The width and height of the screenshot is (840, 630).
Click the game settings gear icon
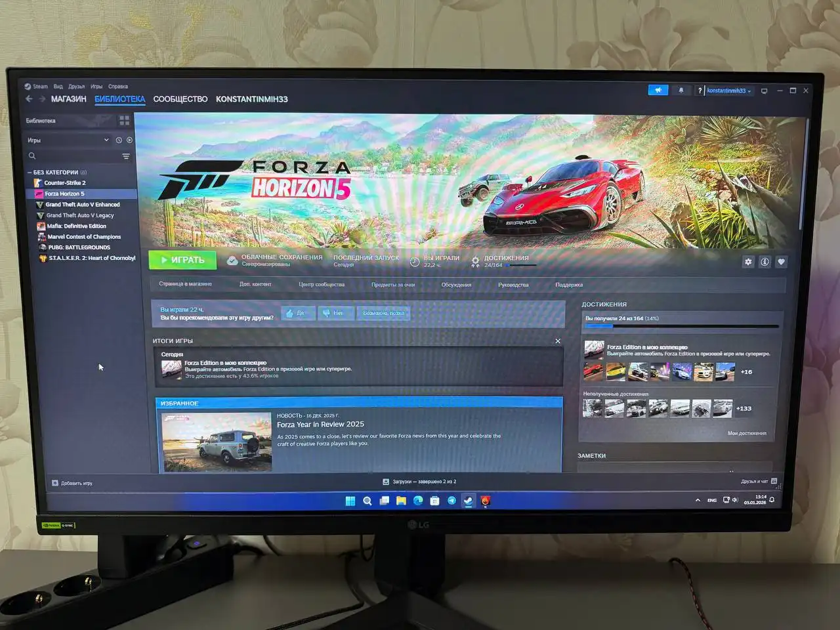[x=747, y=261]
